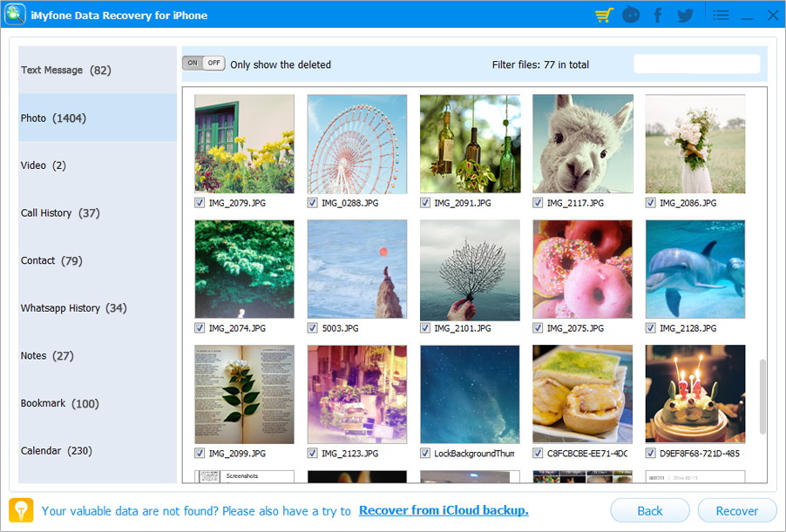Follow the Recover from iCloud backup link

[x=444, y=510]
